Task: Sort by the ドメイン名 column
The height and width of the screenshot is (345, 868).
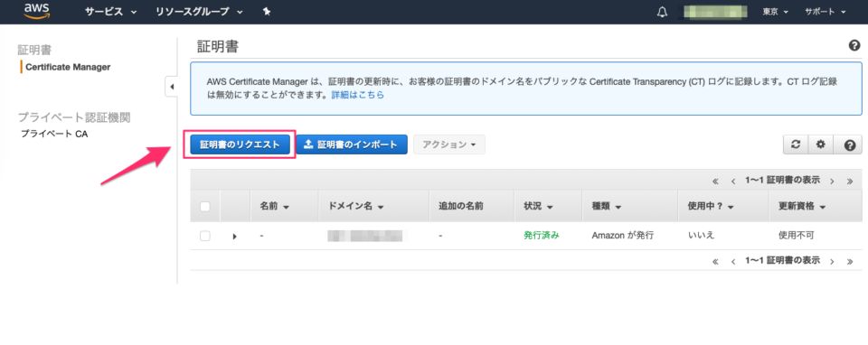Action: (356, 206)
